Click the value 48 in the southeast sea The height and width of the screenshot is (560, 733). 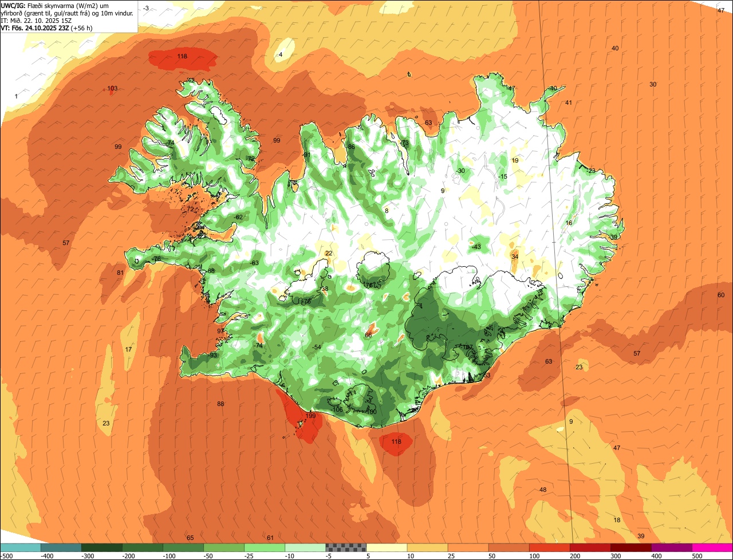click(x=543, y=490)
